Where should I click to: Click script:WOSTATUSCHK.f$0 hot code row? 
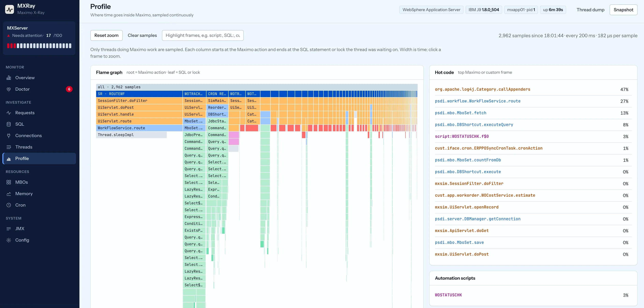(x=533, y=136)
